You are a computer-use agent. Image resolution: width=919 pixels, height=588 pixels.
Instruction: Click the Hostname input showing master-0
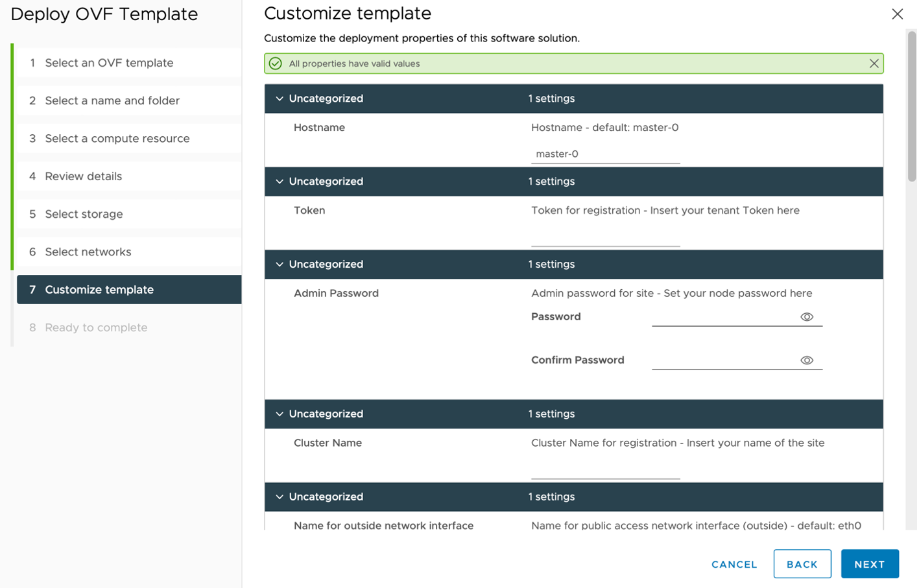605,154
